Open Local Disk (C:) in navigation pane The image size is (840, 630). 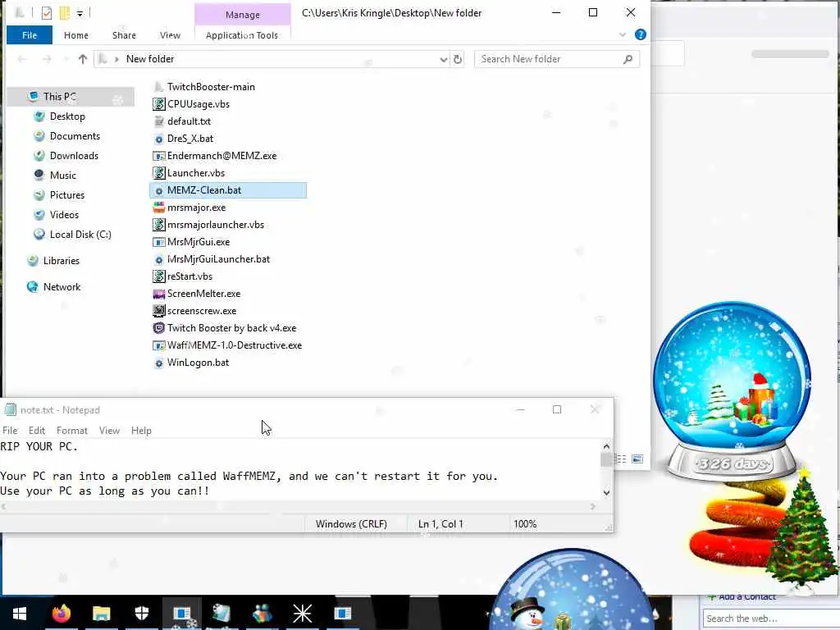pos(80,235)
